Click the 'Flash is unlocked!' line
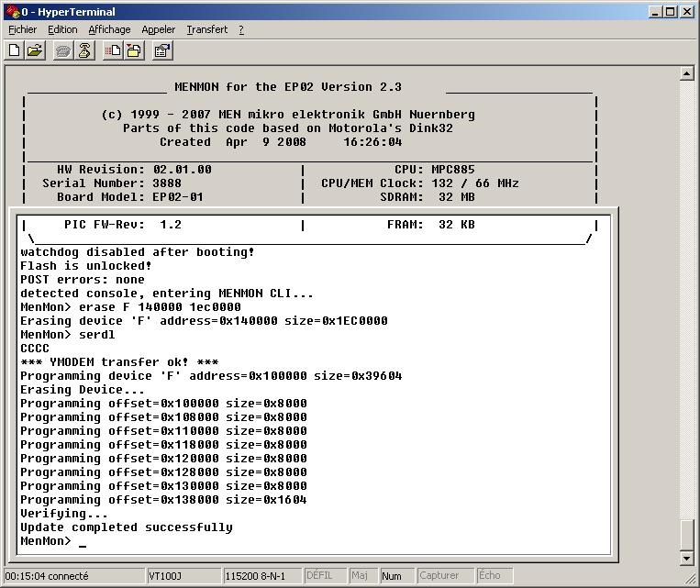 85,266
